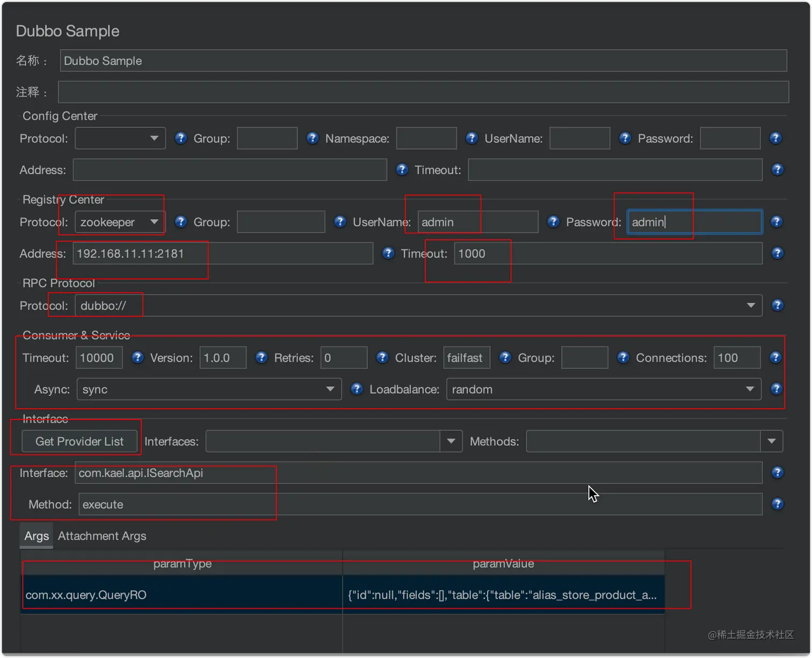Click help icon after Loadbalance random dropdown
812x658 pixels.
777,389
